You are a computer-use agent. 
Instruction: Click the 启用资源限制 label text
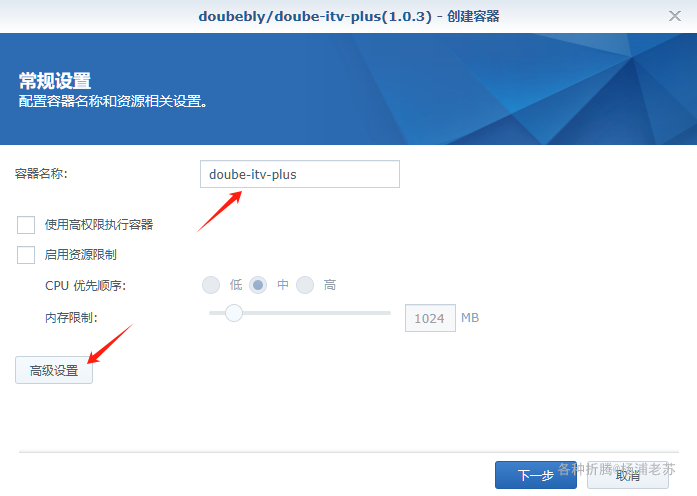pyautogui.click(x=80, y=255)
